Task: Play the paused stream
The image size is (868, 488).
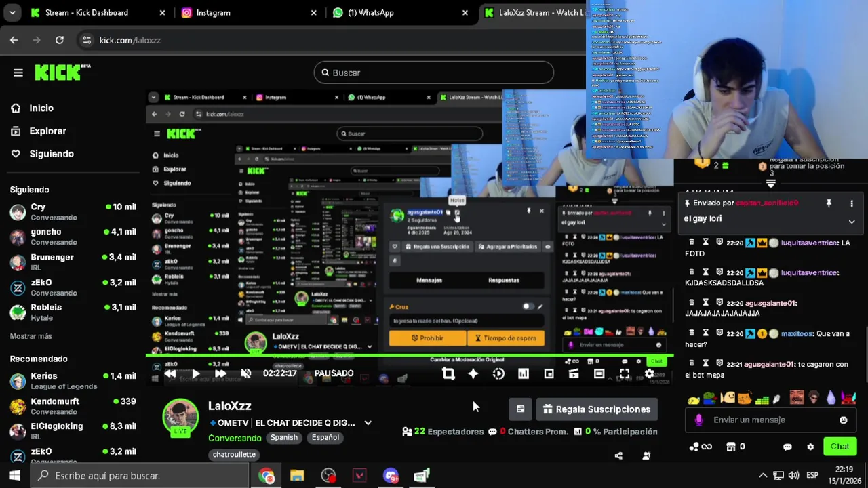Action: pos(196,373)
